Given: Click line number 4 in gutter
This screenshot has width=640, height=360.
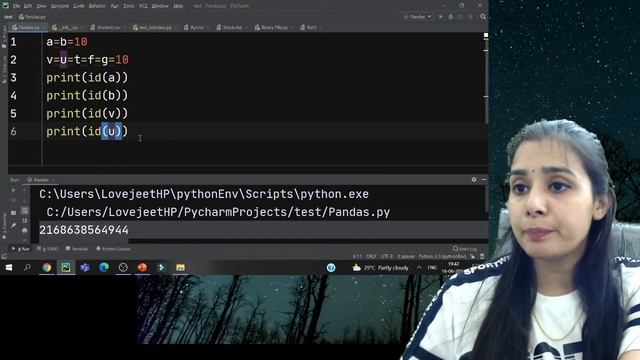Looking at the screenshot, I should click(x=13, y=96).
